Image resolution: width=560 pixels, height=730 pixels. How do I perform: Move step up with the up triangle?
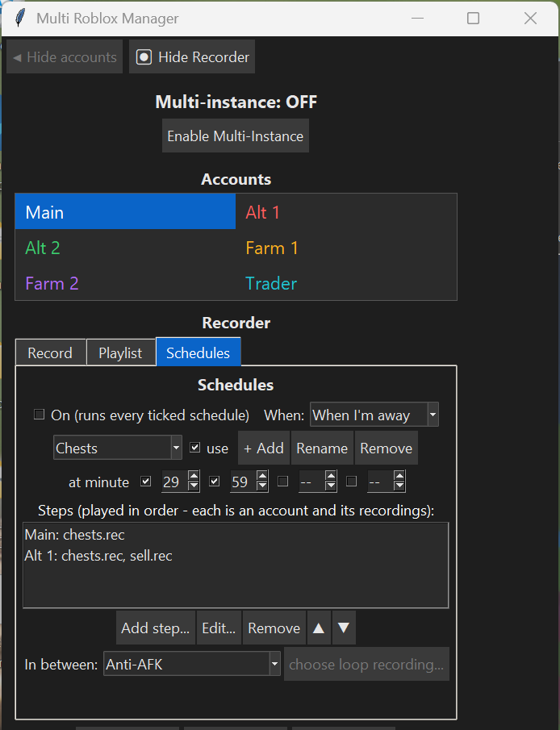pyautogui.click(x=319, y=628)
